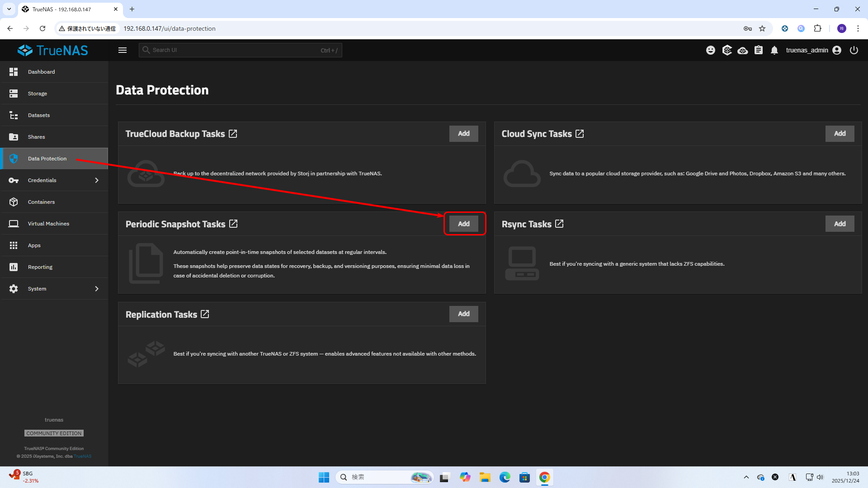868x488 pixels.
Task: Add a Cloud Sync Task
Action: (x=840, y=134)
